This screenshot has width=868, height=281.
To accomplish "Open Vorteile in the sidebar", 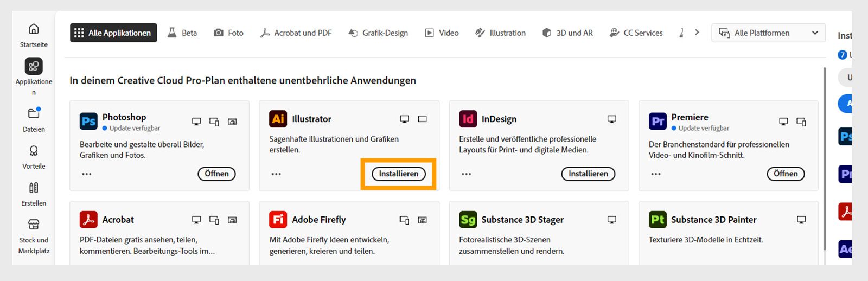I will 34,157.
